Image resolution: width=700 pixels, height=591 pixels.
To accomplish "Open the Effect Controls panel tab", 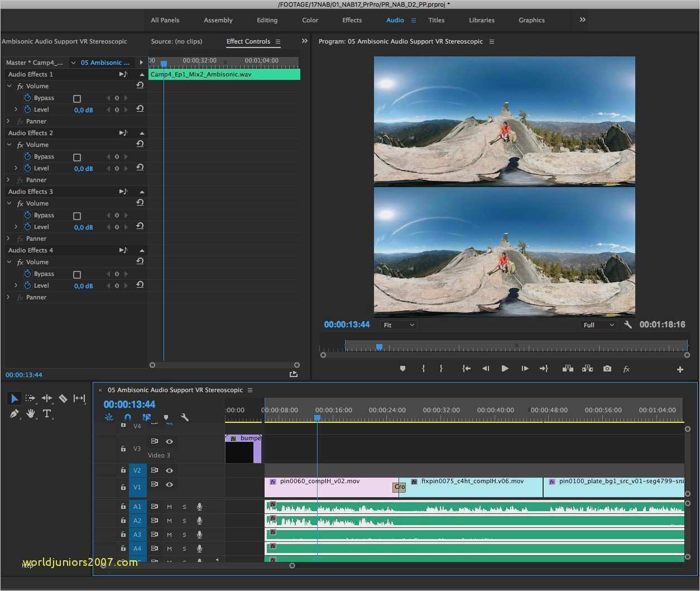I will click(x=248, y=41).
